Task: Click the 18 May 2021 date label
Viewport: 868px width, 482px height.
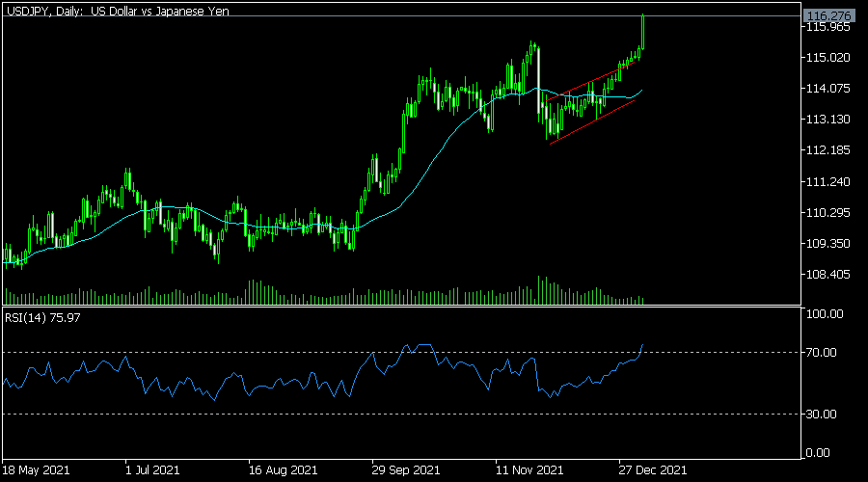Action: point(36,470)
